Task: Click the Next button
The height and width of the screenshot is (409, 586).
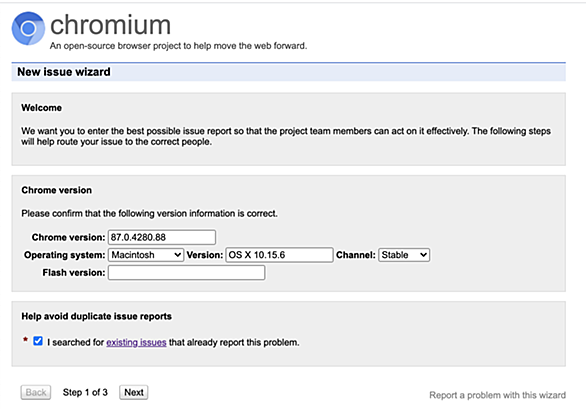Action: click(x=134, y=392)
